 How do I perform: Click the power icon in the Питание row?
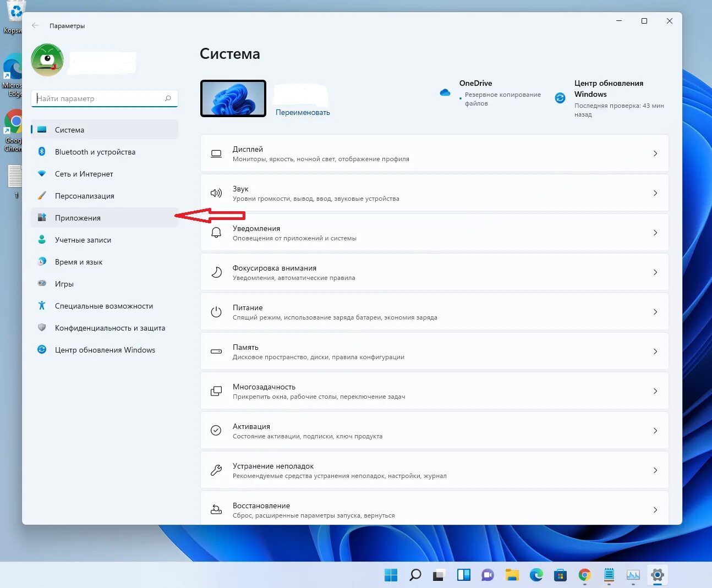pyautogui.click(x=216, y=312)
